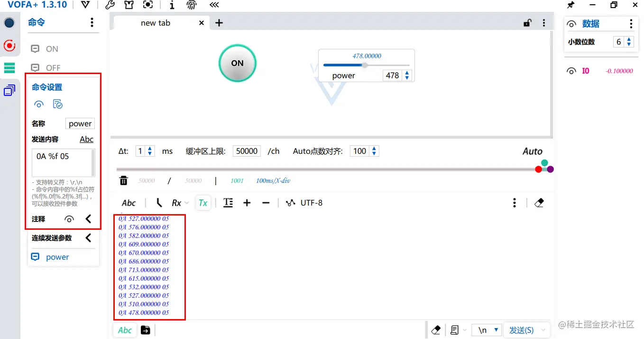Open the 发送(S) dropdown arrow

[543, 330]
